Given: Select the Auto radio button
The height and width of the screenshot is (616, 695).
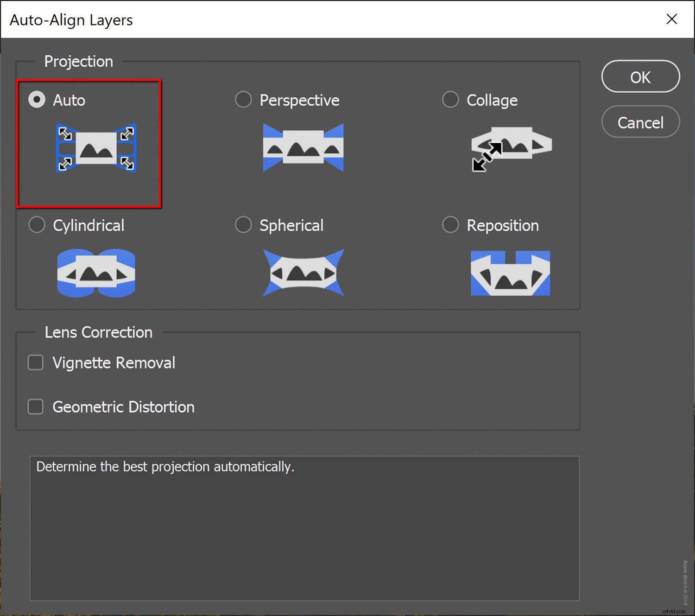Looking at the screenshot, I should pyautogui.click(x=37, y=99).
